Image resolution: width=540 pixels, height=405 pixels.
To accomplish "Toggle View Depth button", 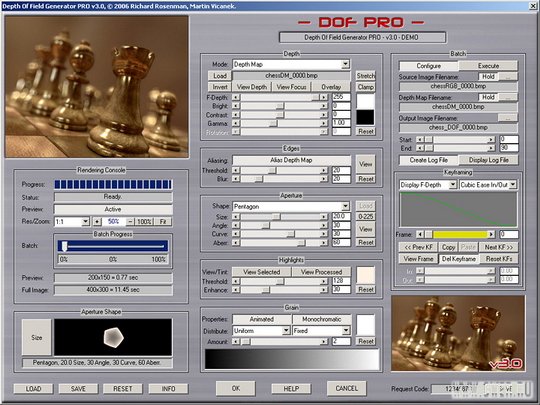I will [252, 87].
